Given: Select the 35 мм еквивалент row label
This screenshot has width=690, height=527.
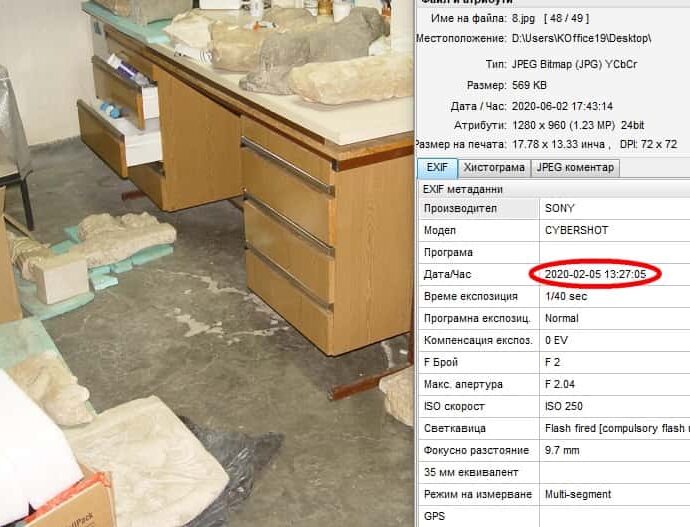Looking at the screenshot, I should (x=471, y=472).
